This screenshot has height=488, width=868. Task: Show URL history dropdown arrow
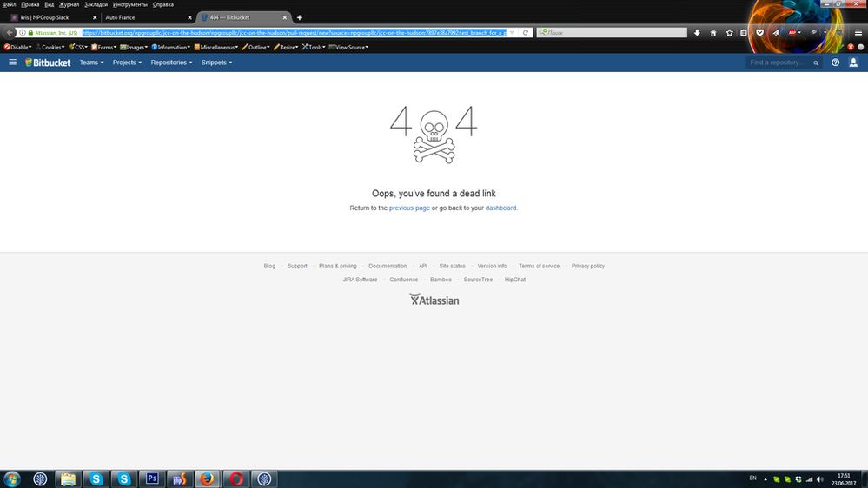tap(512, 33)
